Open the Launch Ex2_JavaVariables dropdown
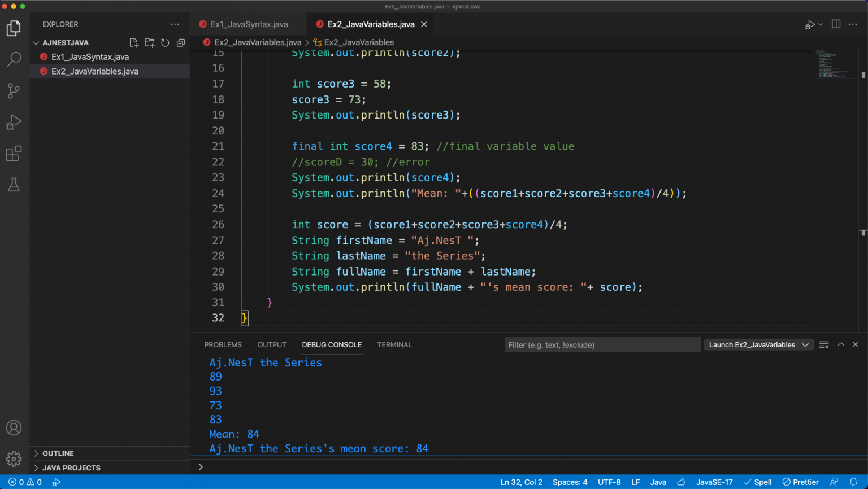The height and width of the screenshot is (489, 868). tap(758, 345)
